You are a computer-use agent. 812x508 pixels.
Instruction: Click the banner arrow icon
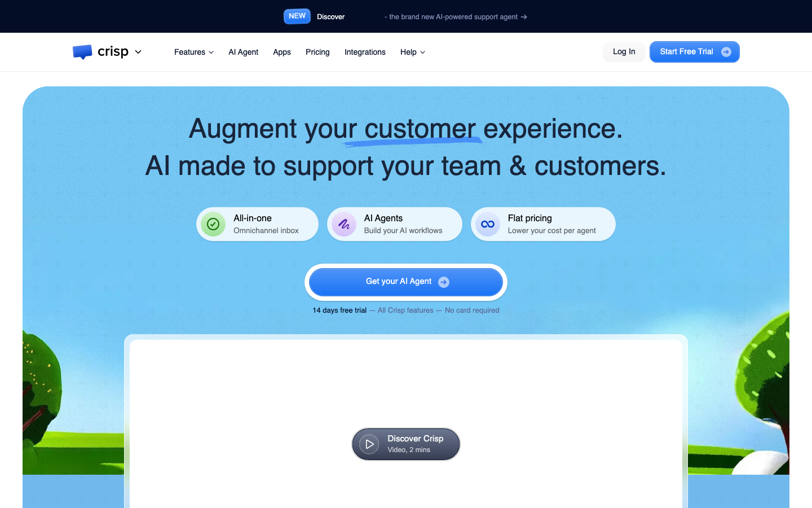[524, 17]
